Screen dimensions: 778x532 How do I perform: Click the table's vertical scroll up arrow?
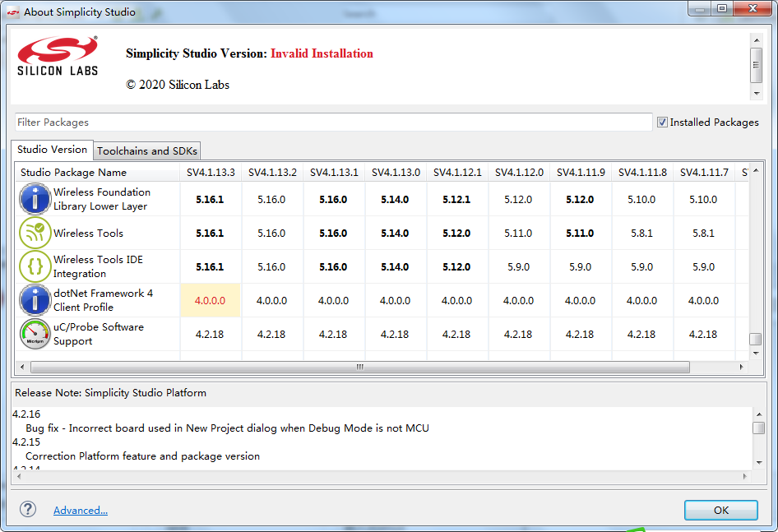coord(756,171)
